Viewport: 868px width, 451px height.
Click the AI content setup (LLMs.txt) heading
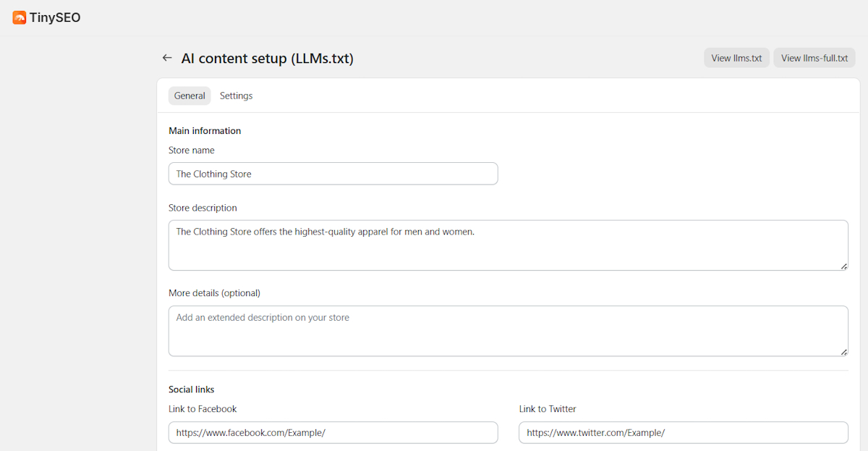pyautogui.click(x=268, y=59)
